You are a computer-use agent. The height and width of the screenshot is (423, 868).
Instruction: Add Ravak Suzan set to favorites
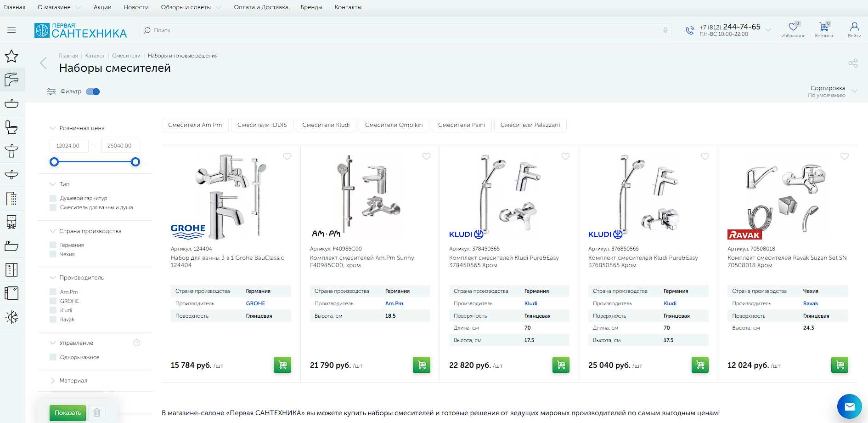coord(844,156)
